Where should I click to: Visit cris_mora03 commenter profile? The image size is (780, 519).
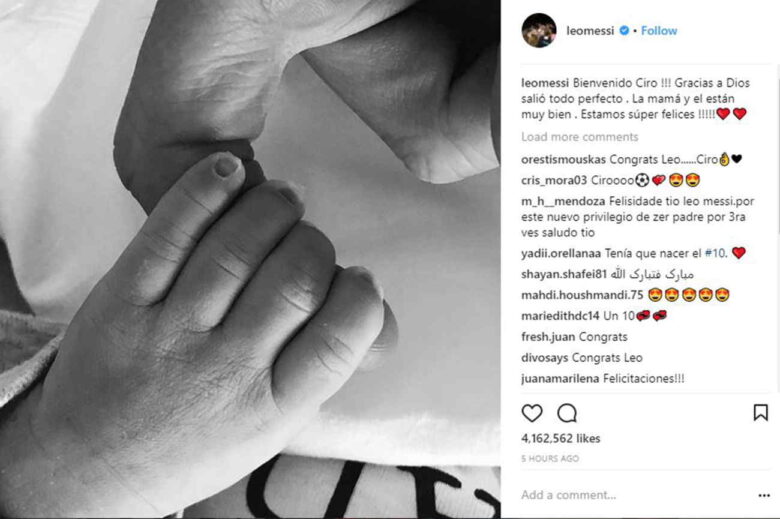tap(554, 181)
